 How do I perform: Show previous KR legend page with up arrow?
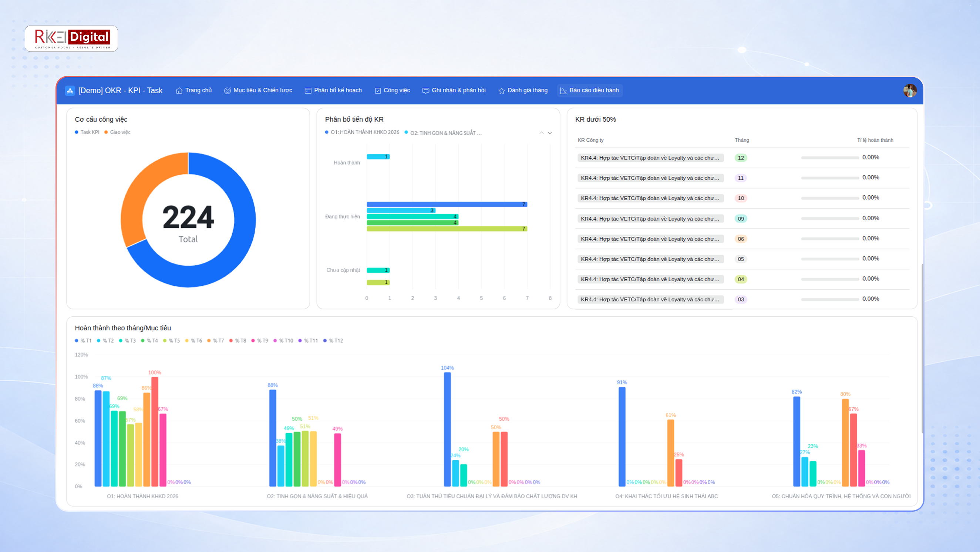541,133
